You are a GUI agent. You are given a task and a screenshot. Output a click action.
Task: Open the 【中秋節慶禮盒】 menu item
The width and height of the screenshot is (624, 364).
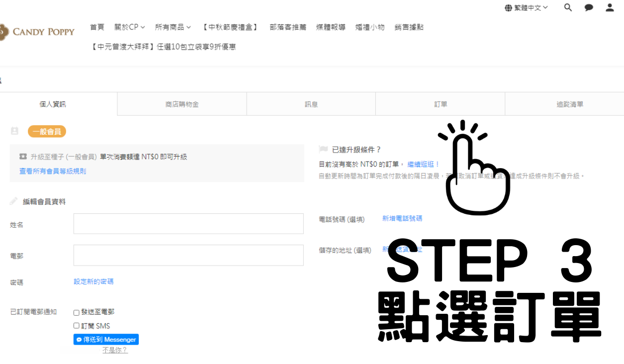coord(230,27)
